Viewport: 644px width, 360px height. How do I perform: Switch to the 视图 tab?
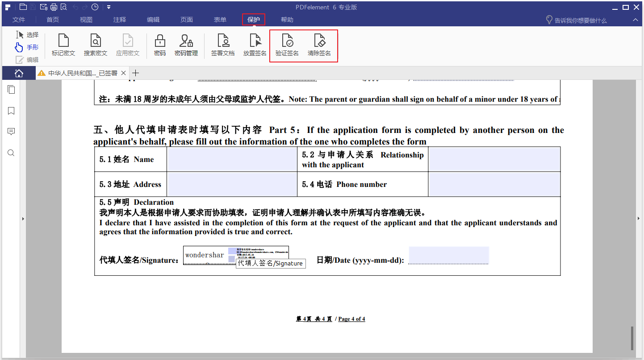[86, 20]
